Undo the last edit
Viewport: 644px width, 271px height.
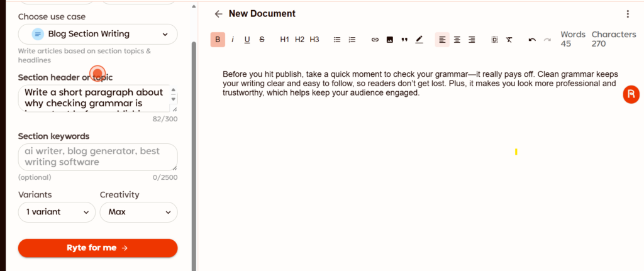532,40
